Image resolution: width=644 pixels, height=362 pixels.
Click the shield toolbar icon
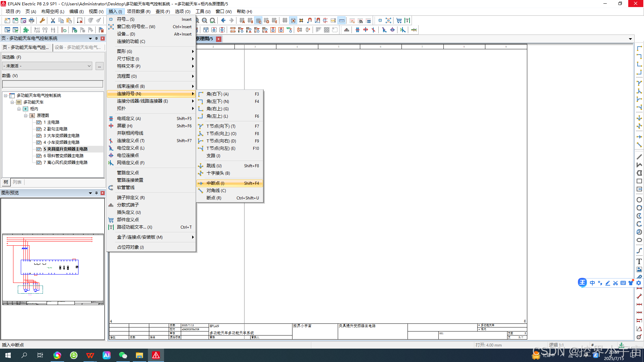366,30
